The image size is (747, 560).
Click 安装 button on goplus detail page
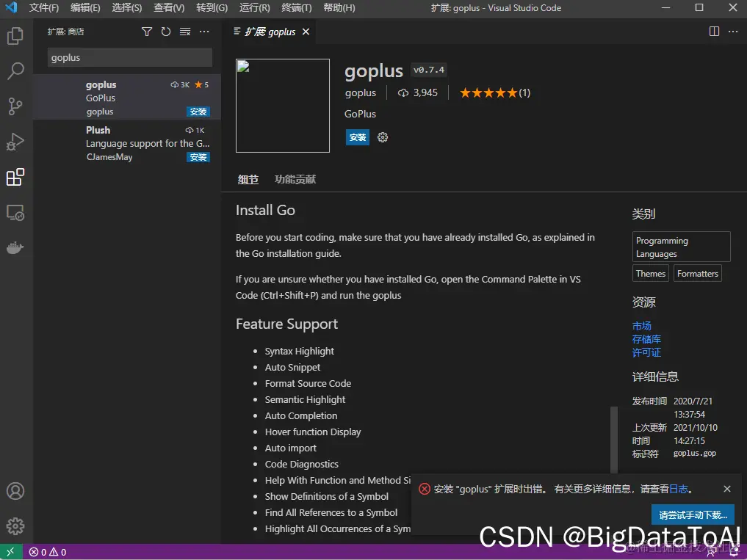pos(357,137)
